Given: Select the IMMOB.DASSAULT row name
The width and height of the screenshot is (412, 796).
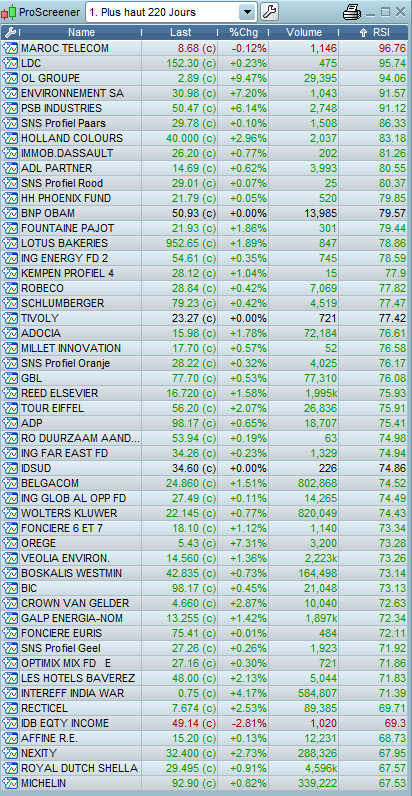Looking at the screenshot, I should point(67,153).
